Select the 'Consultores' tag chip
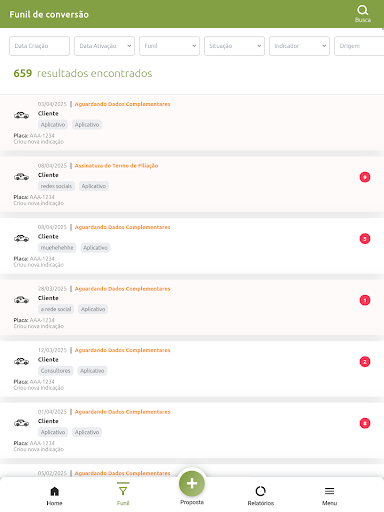 56,371
